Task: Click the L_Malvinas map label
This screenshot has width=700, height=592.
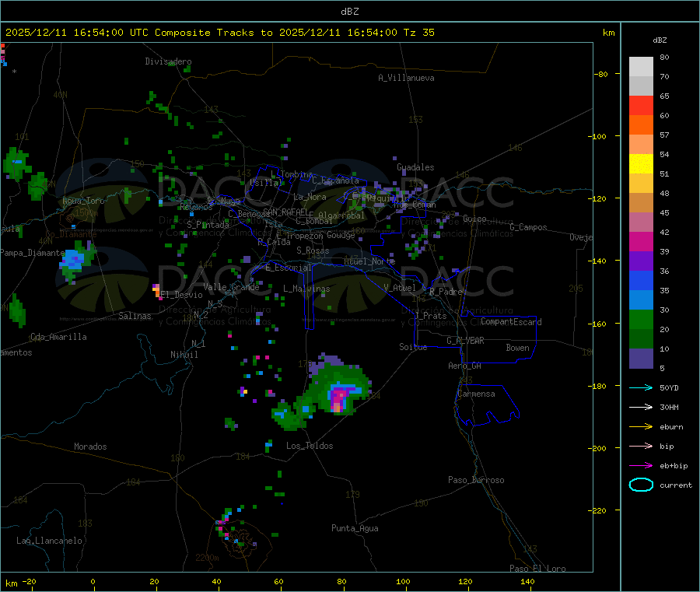Action: [x=306, y=289]
